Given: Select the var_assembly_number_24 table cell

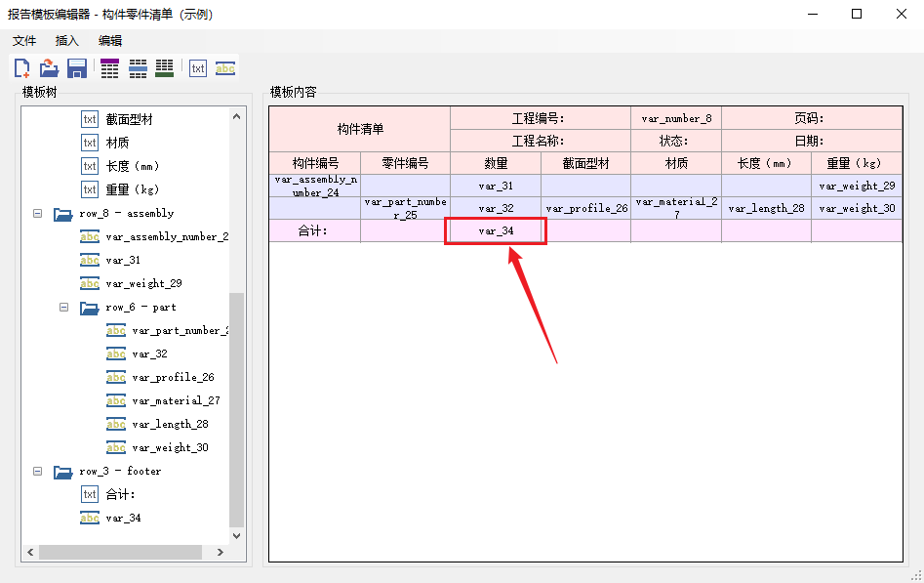Looking at the screenshot, I should click(x=315, y=186).
